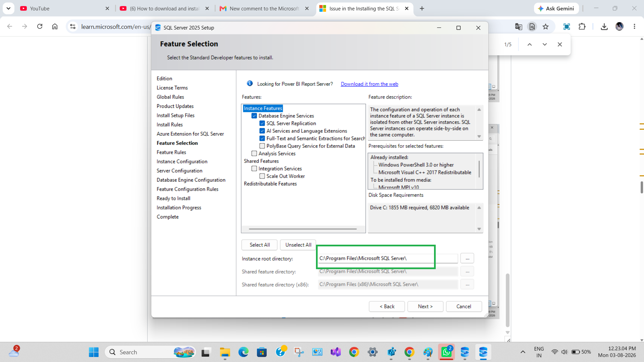
Task: Open WhatsApp from taskbar
Action: [x=446, y=352]
